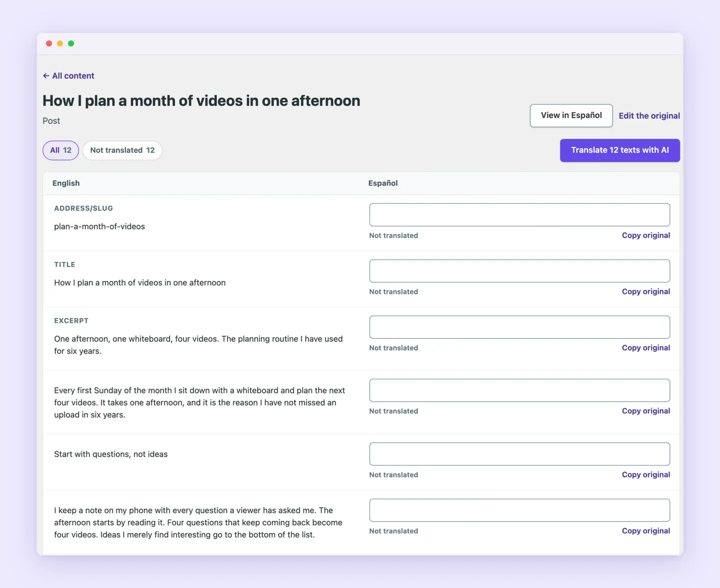Viewport: 720px width, 588px height.
Task: Click 'Not translated' status under the Address/Slug field
Action: tap(393, 235)
